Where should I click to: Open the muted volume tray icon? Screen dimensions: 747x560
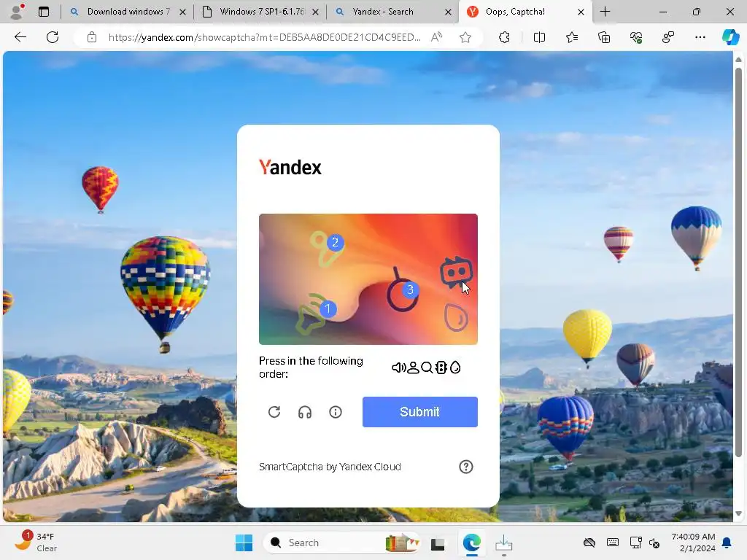(x=654, y=542)
